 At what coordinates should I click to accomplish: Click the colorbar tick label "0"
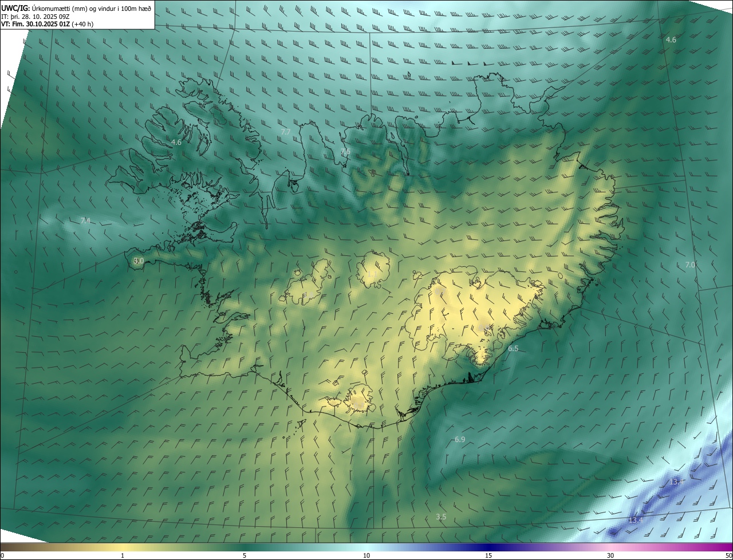pos(2,556)
